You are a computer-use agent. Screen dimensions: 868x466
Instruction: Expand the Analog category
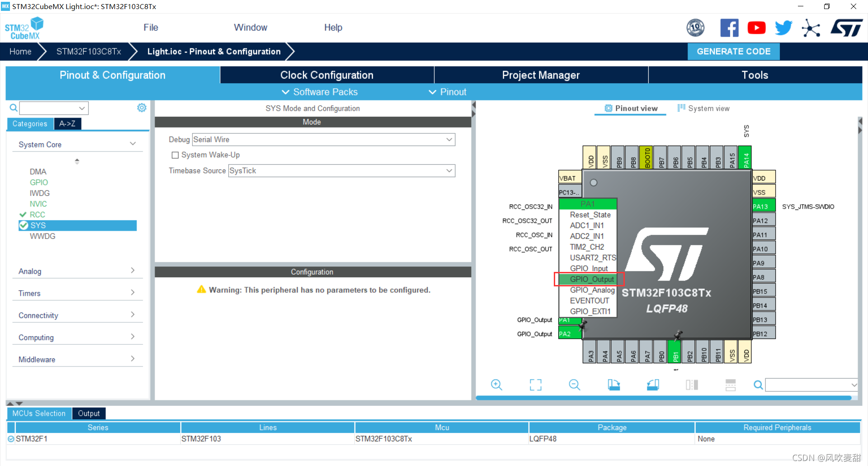coord(77,271)
